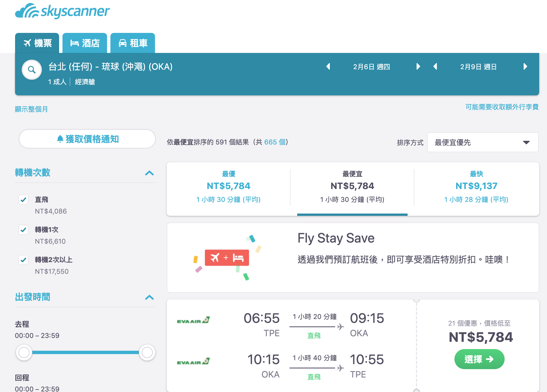Toggle the 轉機2次以上 checkbox
Screen dimensions: 547x392
(23, 260)
